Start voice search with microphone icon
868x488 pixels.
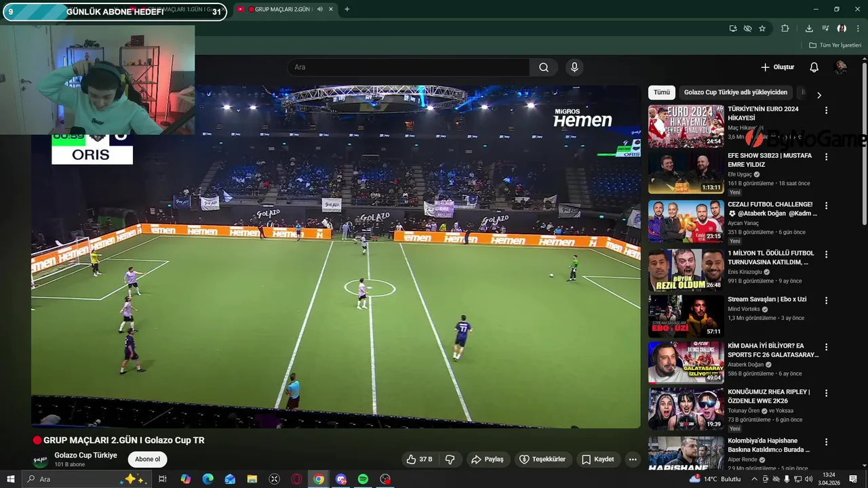pos(574,67)
